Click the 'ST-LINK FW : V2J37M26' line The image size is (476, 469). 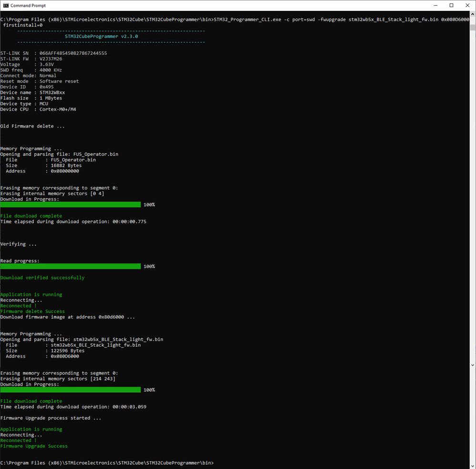pos(31,59)
